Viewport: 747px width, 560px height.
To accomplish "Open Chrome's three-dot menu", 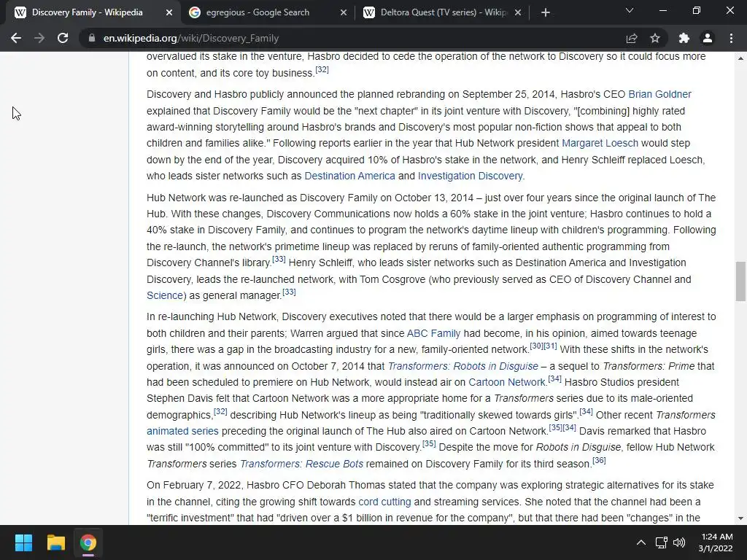I will tap(731, 38).
